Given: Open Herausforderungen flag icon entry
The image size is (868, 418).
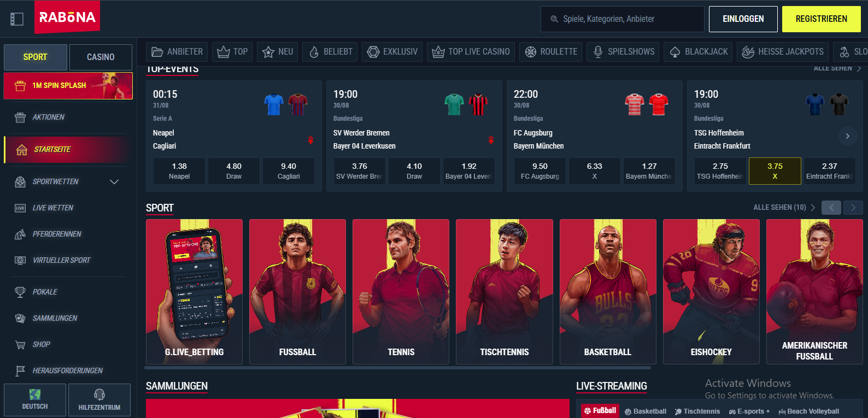Looking at the screenshot, I should click(20, 371).
